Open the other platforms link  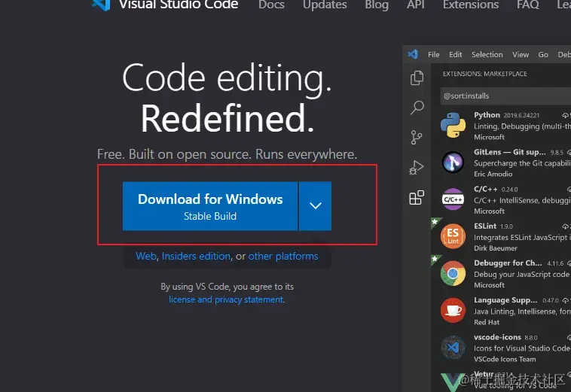point(283,256)
